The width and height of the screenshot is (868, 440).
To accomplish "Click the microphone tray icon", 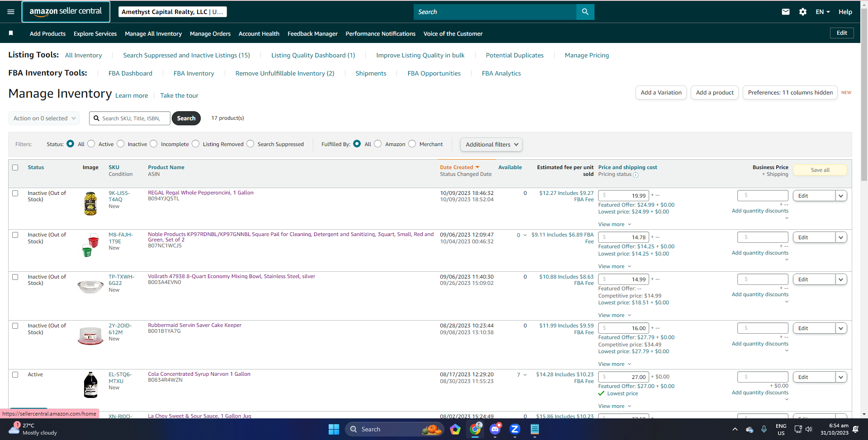I will 764,429.
